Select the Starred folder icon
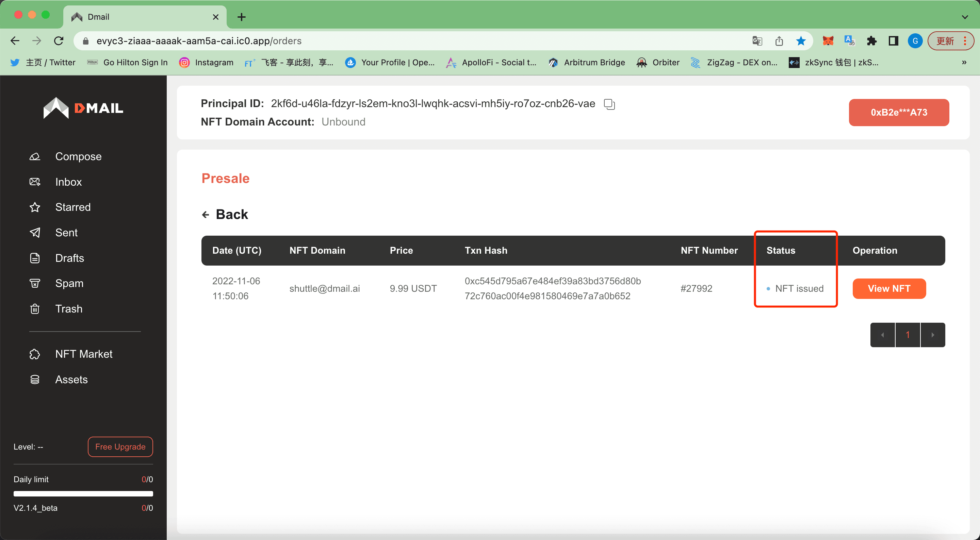The width and height of the screenshot is (980, 540). coord(35,207)
